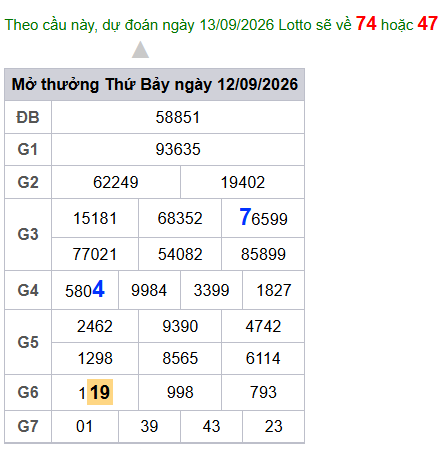Viewport: 446px width, 450px height.
Task: Select the special prize number 58851
Action: click(x=178, y=117)
